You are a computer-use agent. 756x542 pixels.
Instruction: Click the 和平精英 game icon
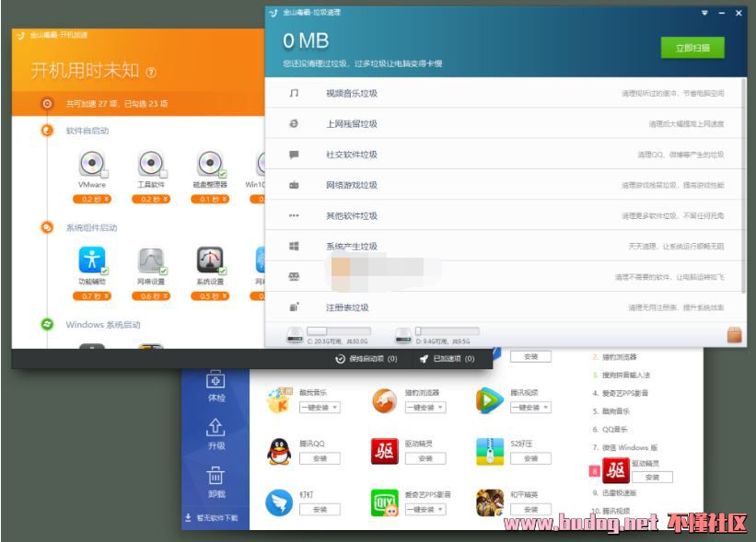tap(489, 502)
